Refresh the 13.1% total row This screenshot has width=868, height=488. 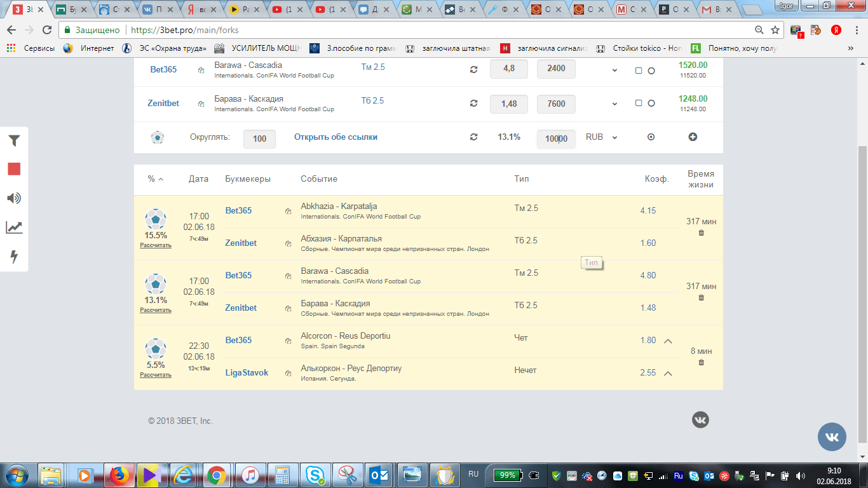[473, 137]
